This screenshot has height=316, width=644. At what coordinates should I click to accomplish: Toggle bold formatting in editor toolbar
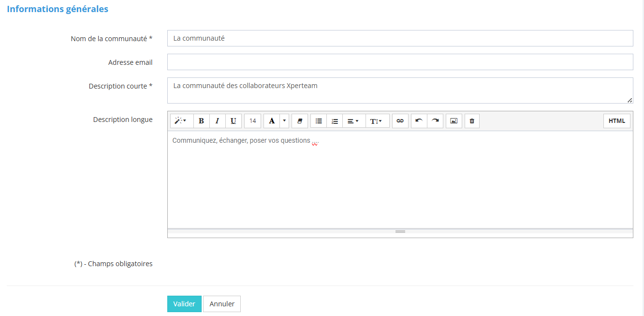(202, 121)
